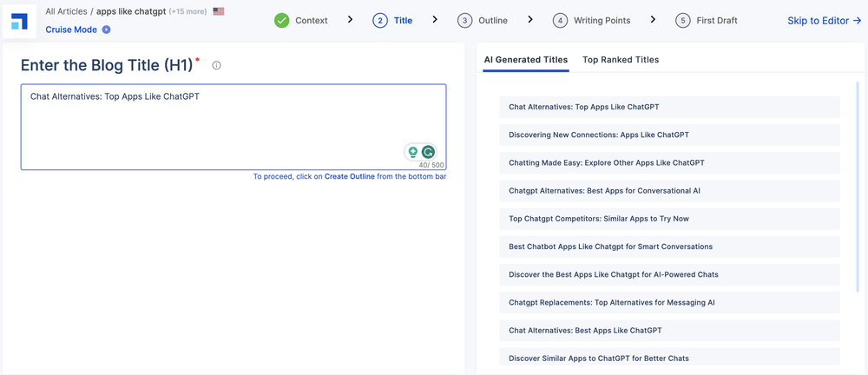Go to the Context step
Viewport: 868px width, 375px height.
301,21
